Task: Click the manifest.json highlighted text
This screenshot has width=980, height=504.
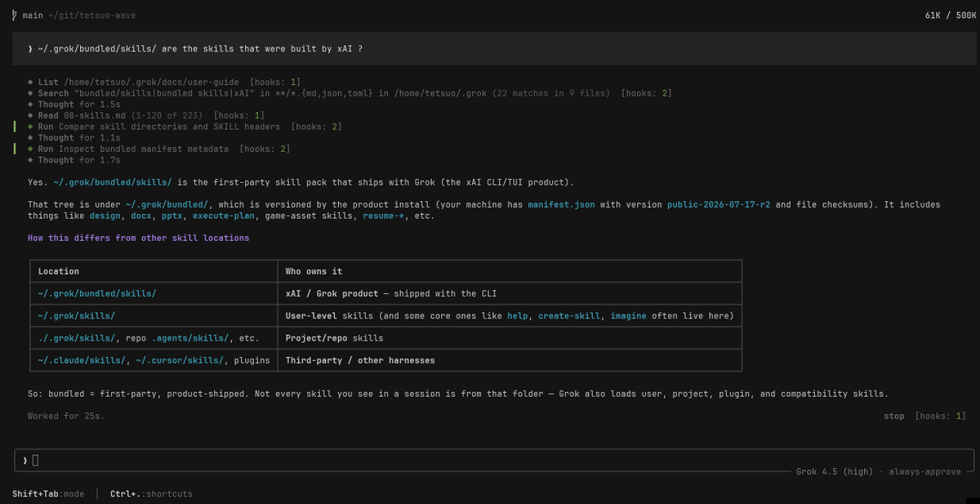Action: (561, 205)
